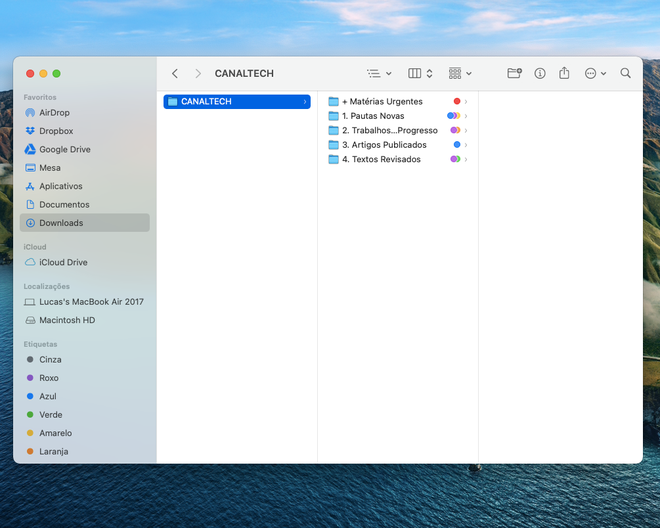Select the 4. Textos Revisados folder
The width and height of the screenshot is (660, 528).
coord(398,159)
